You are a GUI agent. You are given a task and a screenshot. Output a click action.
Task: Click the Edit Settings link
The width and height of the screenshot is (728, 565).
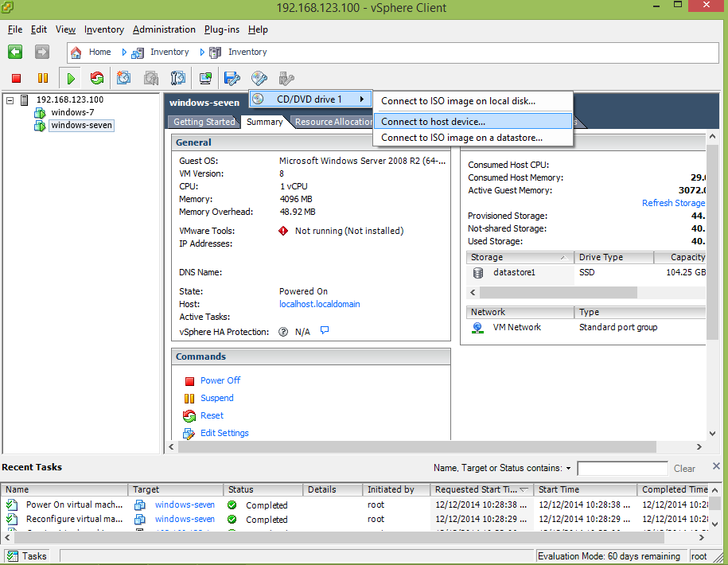tap(224, 433)
